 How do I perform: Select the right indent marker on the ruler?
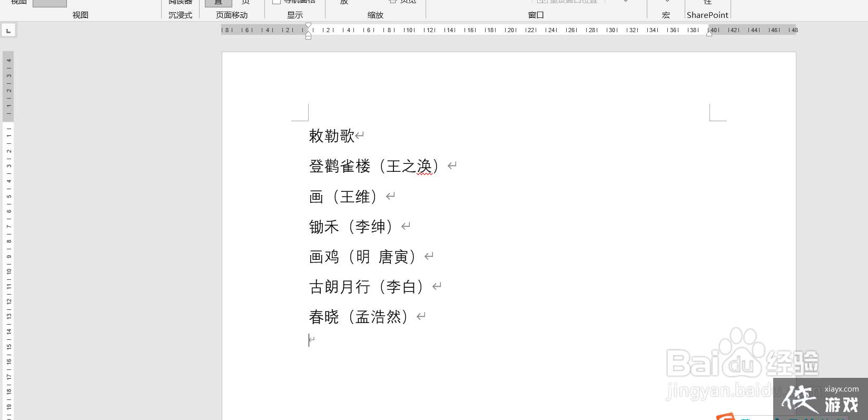[x=709, y=34]
